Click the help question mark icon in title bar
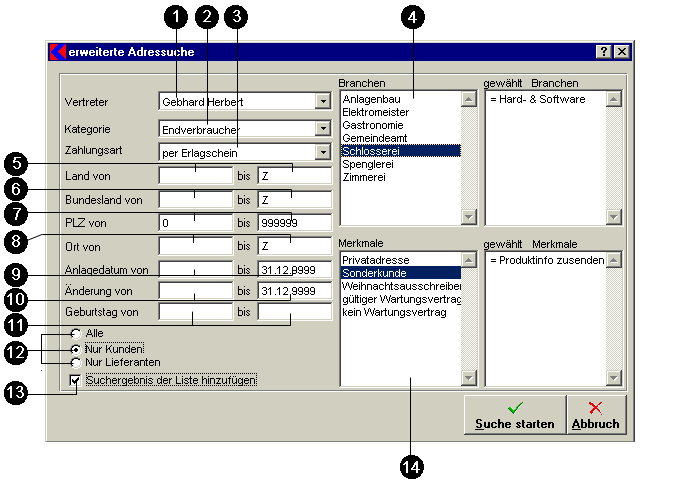The image size is (680, 482). pos(604,51)
